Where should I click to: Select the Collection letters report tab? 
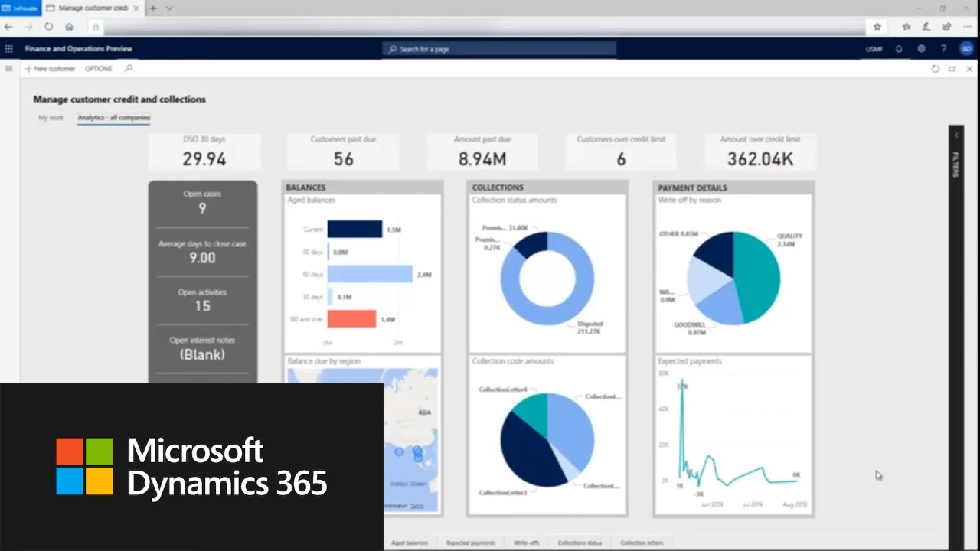642,543
